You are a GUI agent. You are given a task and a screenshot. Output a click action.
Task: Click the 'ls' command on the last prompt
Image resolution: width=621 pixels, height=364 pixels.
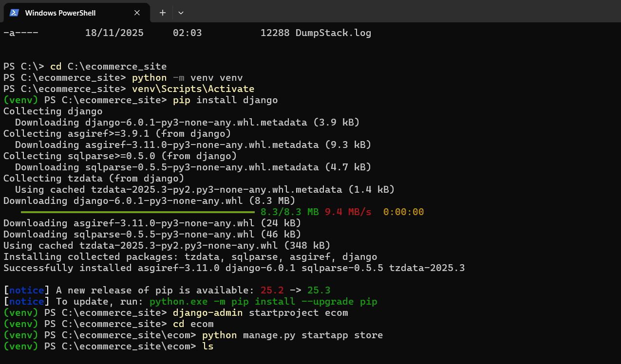[208, 346]
